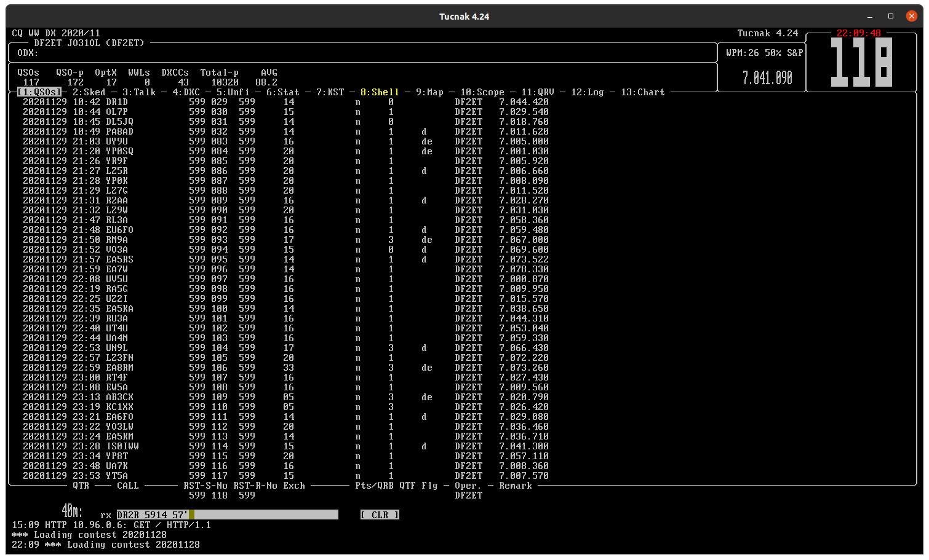Open the 9:Map tab

430,92
